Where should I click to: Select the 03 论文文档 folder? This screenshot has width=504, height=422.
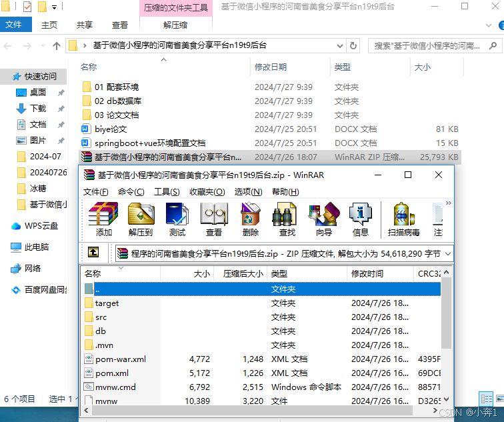(117, 115)
